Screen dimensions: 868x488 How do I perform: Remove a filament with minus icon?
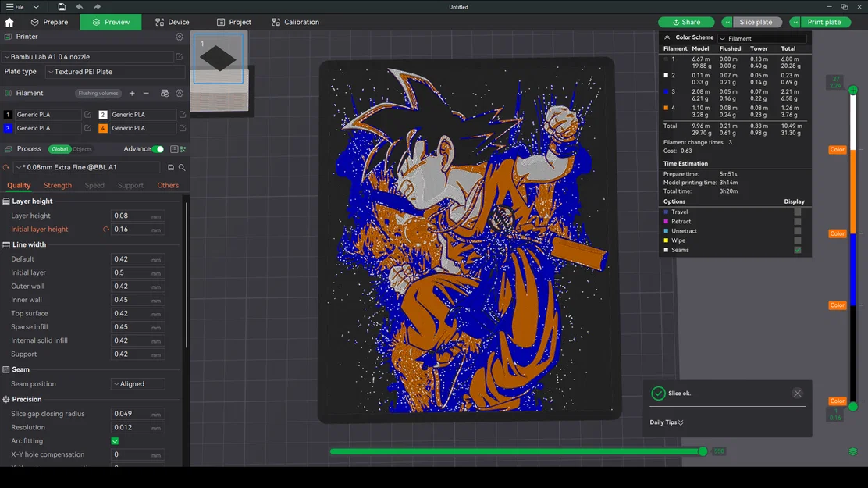click(x=146, y=93)
